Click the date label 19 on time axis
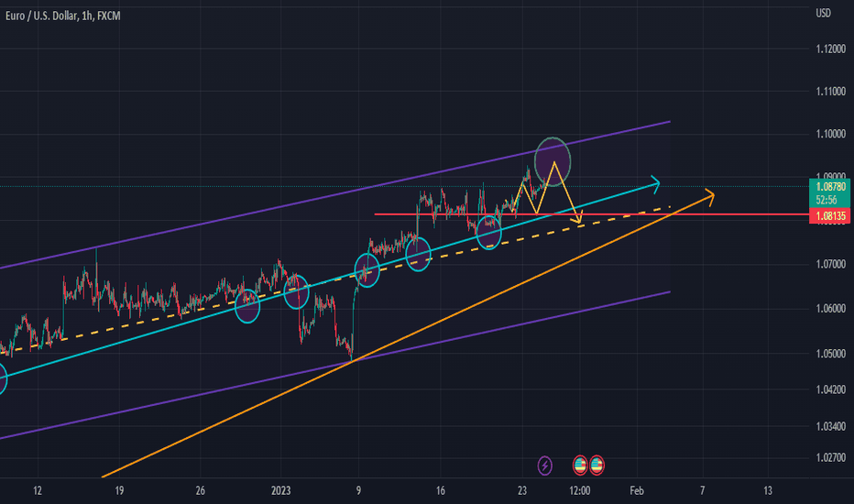The width and height of the screenshot is (854, 504). click(x=119, y=490)
